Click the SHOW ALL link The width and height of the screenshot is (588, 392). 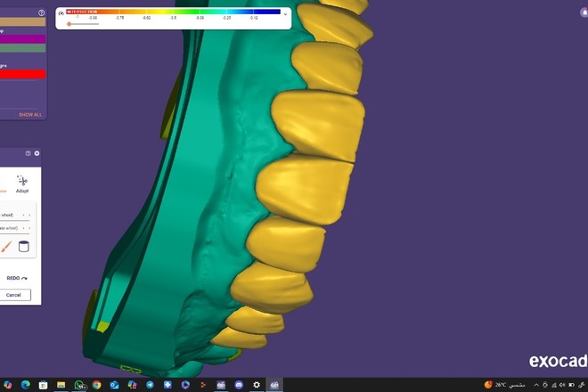pyautogui.click(x=30, y=114)
